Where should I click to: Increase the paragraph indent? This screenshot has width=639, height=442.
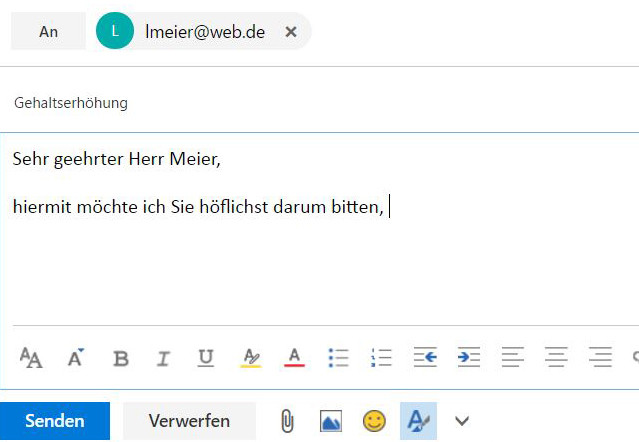point(469,357)
